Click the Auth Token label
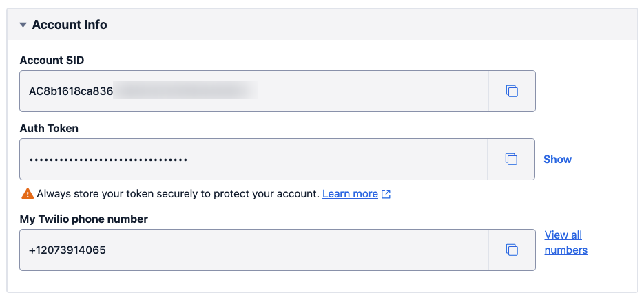The width and height of the screenshot is (644, 304). (x=49, y=128)
